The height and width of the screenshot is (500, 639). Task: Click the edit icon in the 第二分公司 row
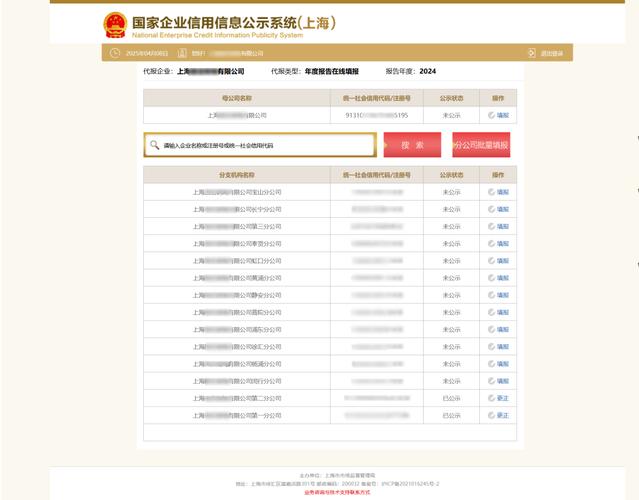(x=491, y=398)
